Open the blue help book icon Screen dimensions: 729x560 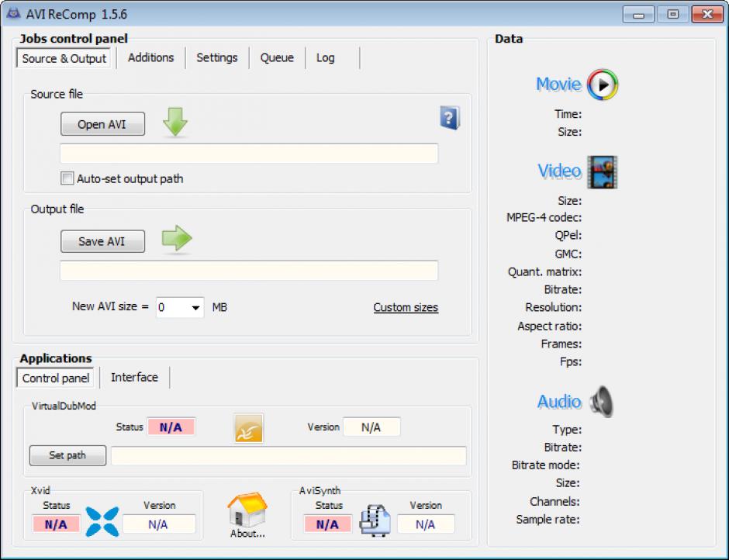point(449,118)
